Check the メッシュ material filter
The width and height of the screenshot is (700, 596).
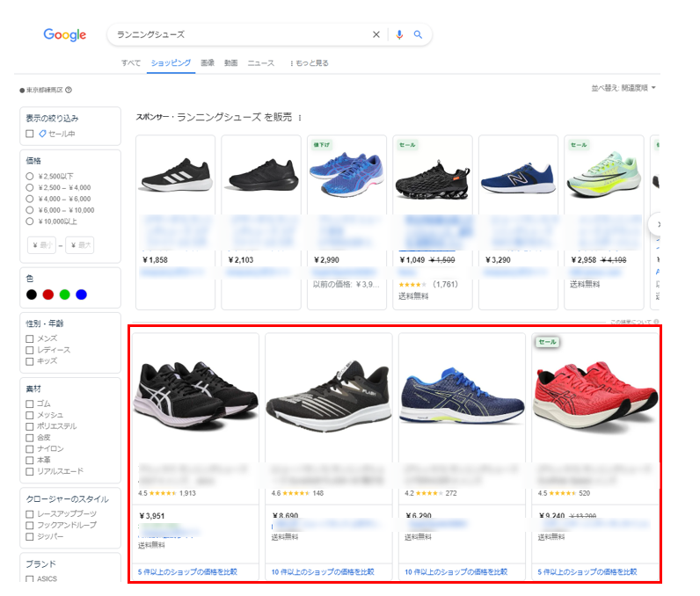coord(30,415)
